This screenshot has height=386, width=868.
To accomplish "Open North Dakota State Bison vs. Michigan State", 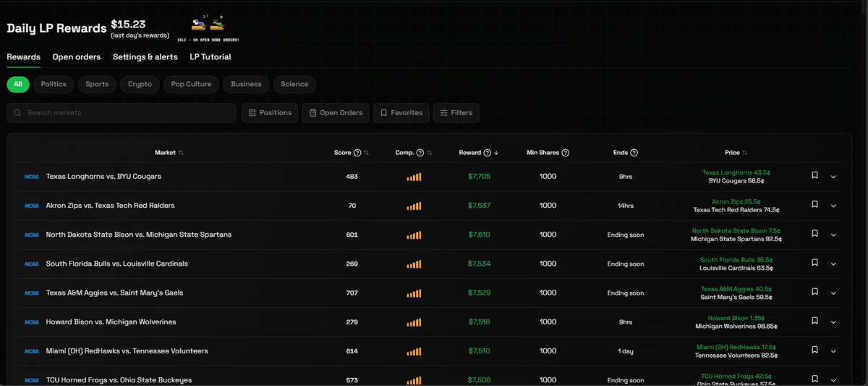I will [x=139, y=235].
